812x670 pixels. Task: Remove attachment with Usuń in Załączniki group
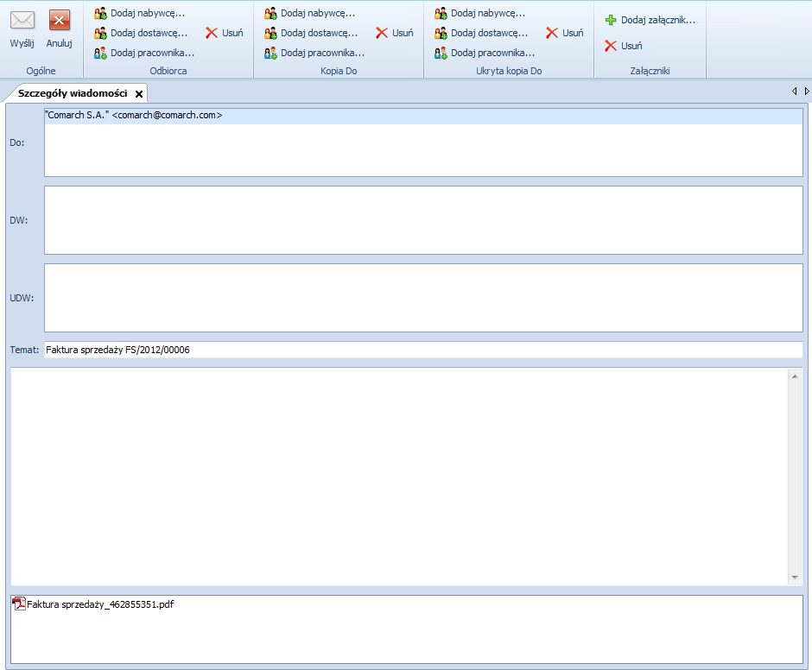coord(624,46)
